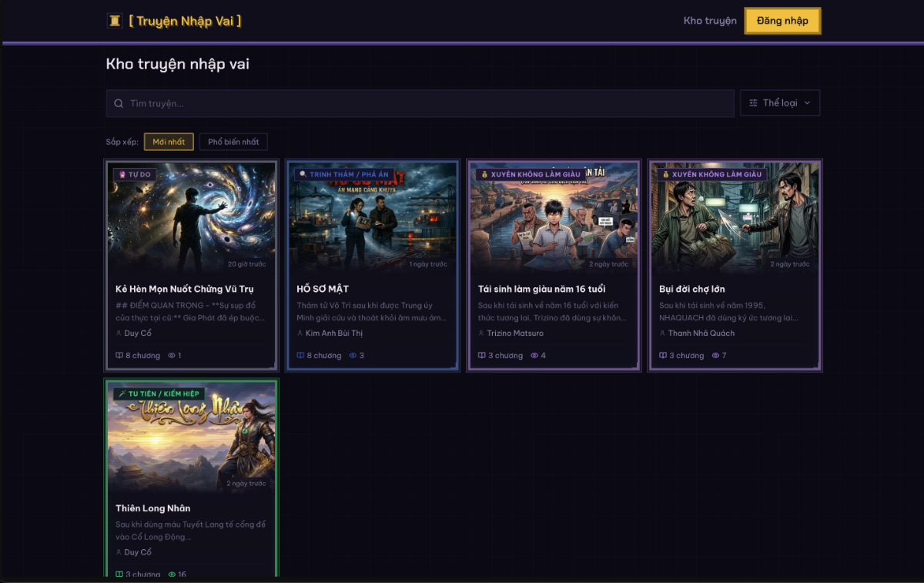This screenshot has height=583, width=924.
Task: Click the TU TIÊN / KIẾM HIỆP tag
Action: click(x=159, y=394)
